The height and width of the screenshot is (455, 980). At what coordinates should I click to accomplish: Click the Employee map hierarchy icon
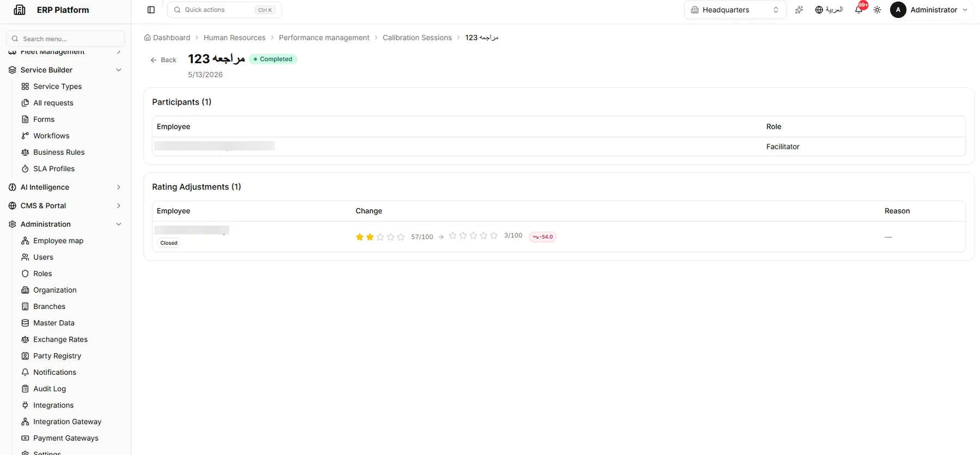[x=25, y=241]
